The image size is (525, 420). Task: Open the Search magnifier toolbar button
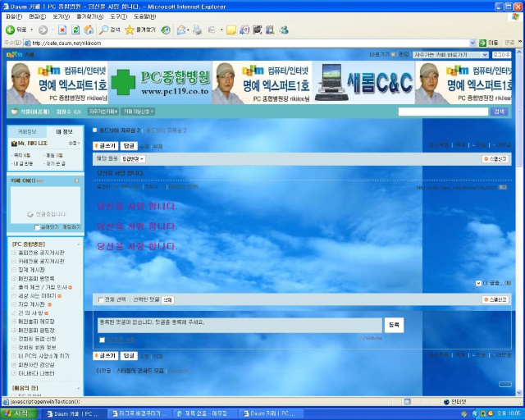tap(109, 30)
